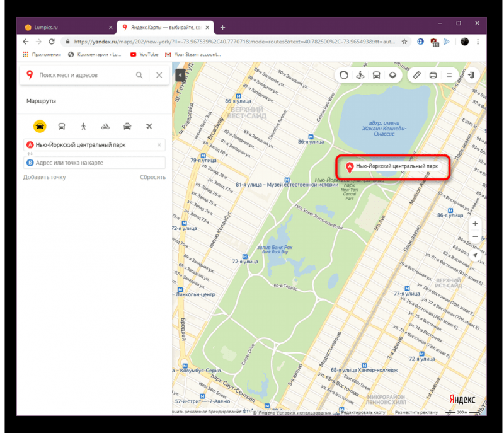Choose airplane route mode
Image resolution: width=504 pixels, height=433 pixels.
click(x=149, y=126)
